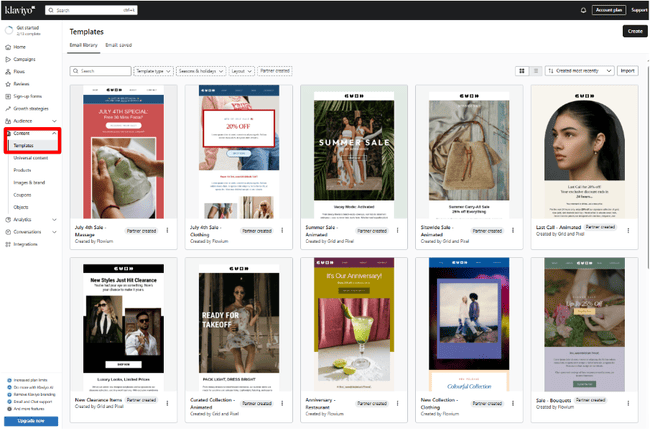The image size is (650, 431).
Task: Expand the Template type dropdown
Action: (153, 71)
